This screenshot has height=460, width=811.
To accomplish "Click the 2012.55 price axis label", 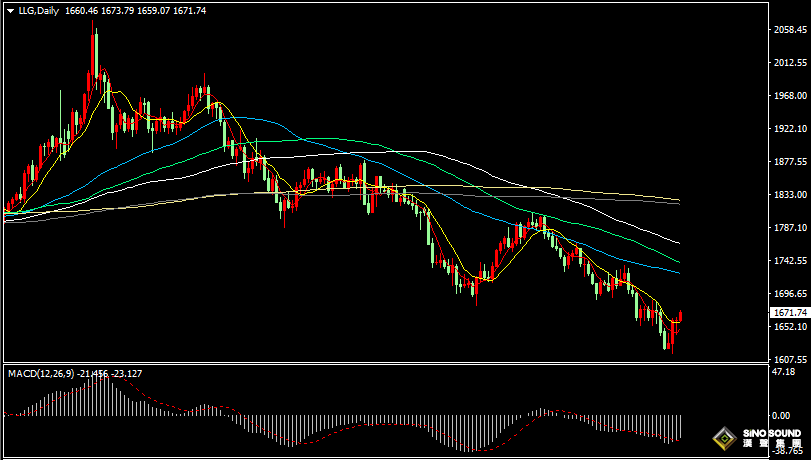I will (790, 63).
